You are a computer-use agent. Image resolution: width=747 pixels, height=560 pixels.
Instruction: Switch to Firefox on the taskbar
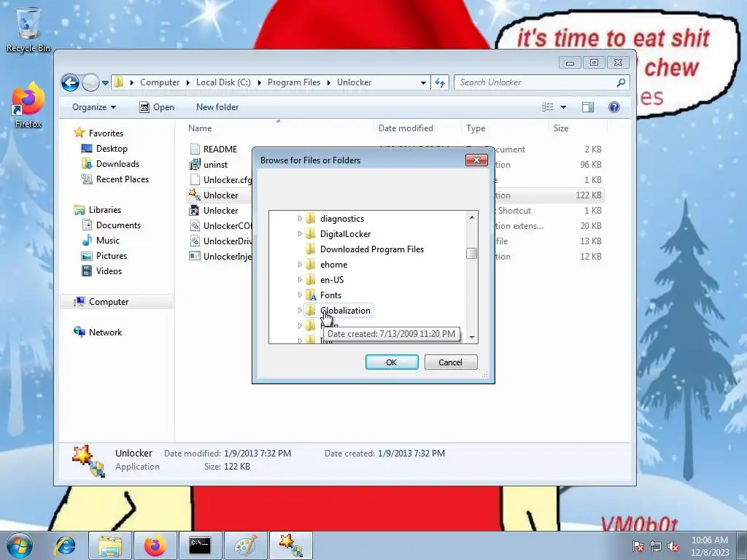(x=155, y=545)
